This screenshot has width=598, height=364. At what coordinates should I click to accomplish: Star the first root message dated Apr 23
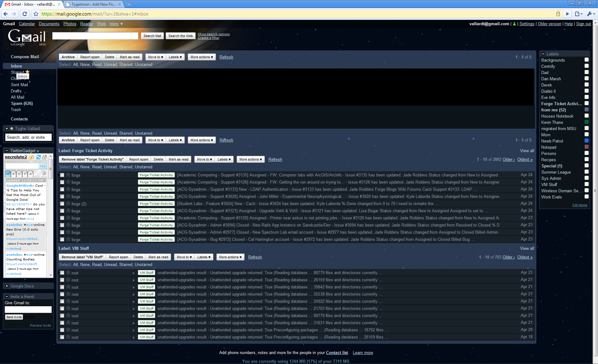(x=68, y=273)
